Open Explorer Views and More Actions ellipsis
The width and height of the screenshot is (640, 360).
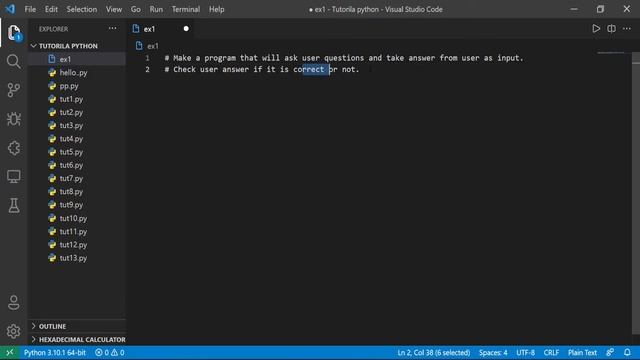click(112, 29)
